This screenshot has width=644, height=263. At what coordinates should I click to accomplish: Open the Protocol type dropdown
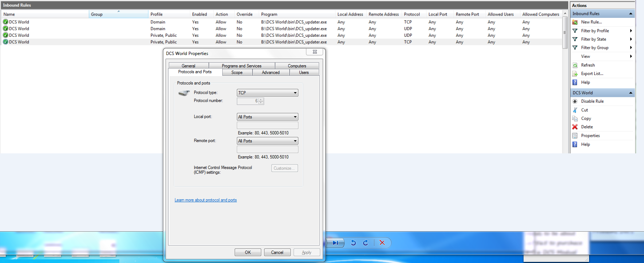coord(267,93)
